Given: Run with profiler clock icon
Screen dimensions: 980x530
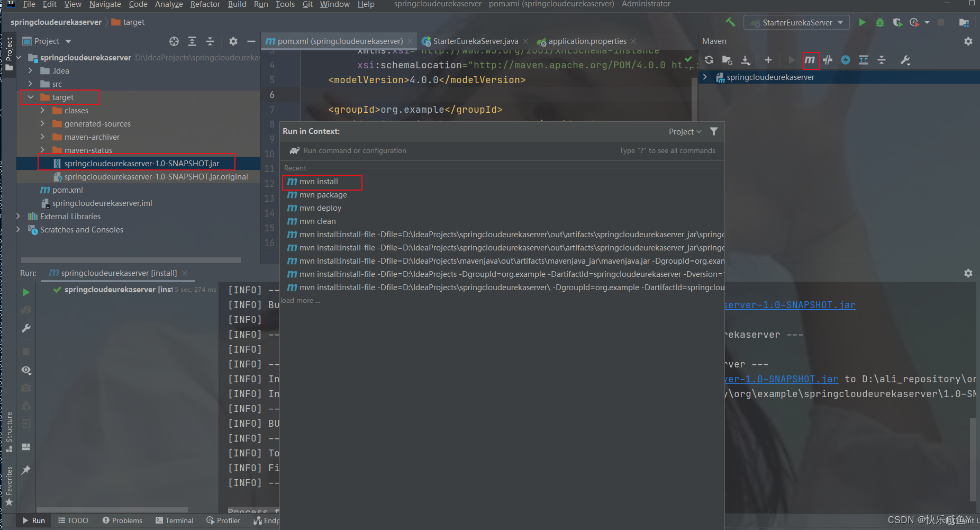Looking at the screenshot, I should [914, 22].
